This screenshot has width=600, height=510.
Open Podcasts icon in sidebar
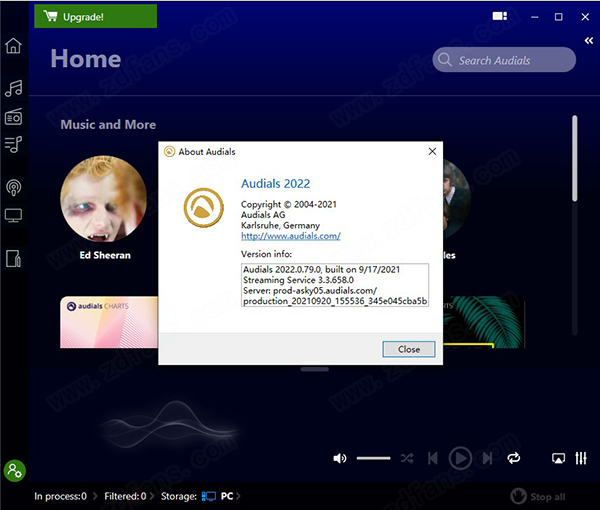[13, 187]
